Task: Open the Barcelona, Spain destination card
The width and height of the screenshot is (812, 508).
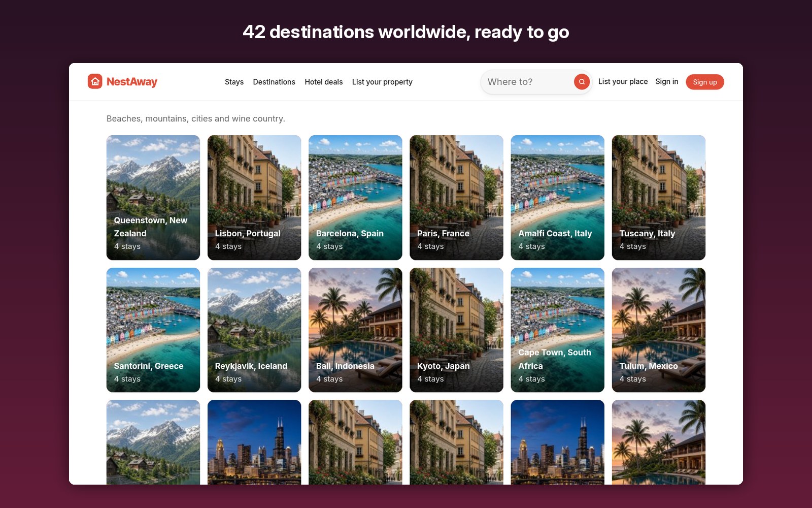Action: pyautogui.click(x=355, y=198)
